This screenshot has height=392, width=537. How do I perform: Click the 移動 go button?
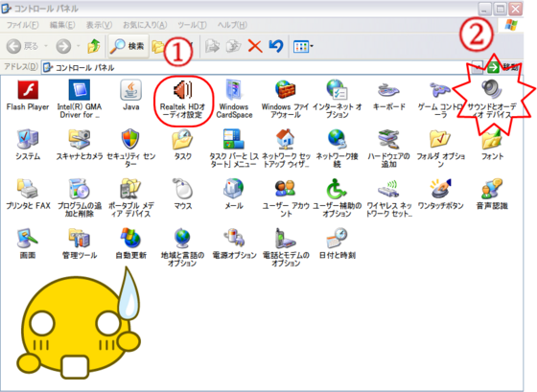(503, 67)
